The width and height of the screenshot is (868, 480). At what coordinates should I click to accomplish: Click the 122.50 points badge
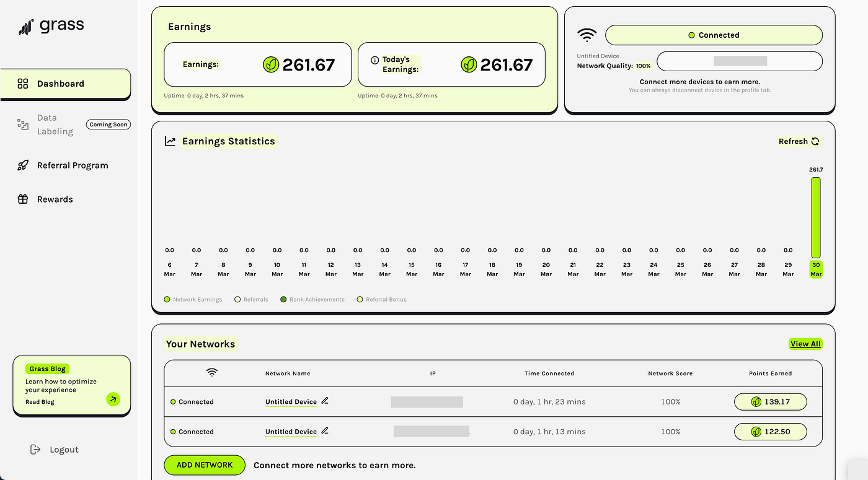pyautogui.click(x=771, y=432)
